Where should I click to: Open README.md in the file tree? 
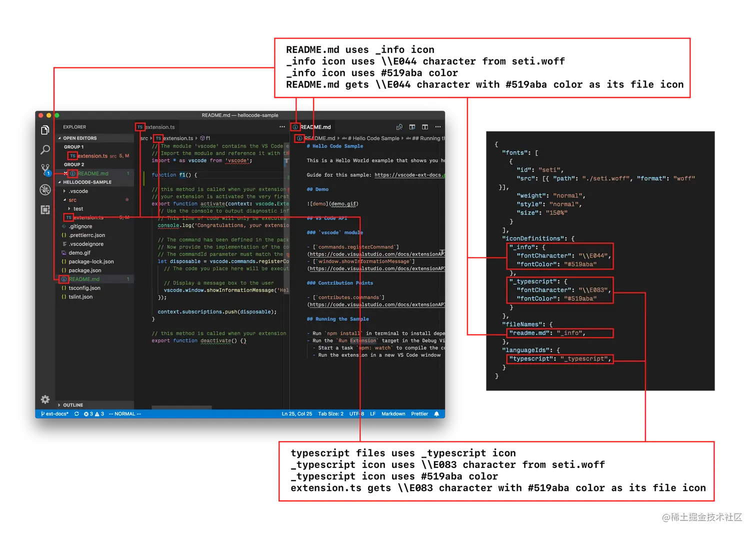point(95,279)
